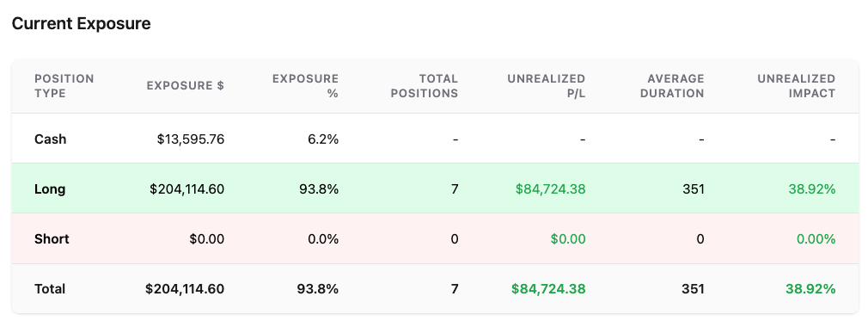
Task: Select the Short row label
Action: [52, 239]
